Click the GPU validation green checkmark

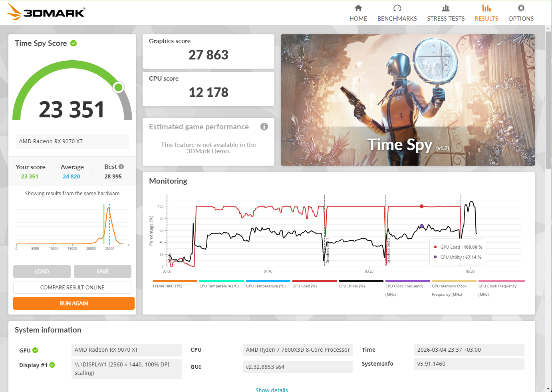[35, 350]
